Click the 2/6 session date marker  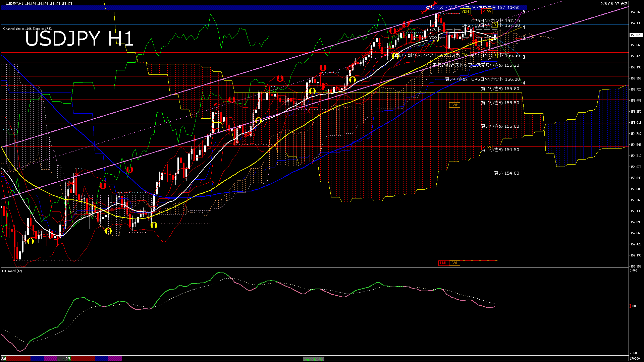(x=68, y=359)
